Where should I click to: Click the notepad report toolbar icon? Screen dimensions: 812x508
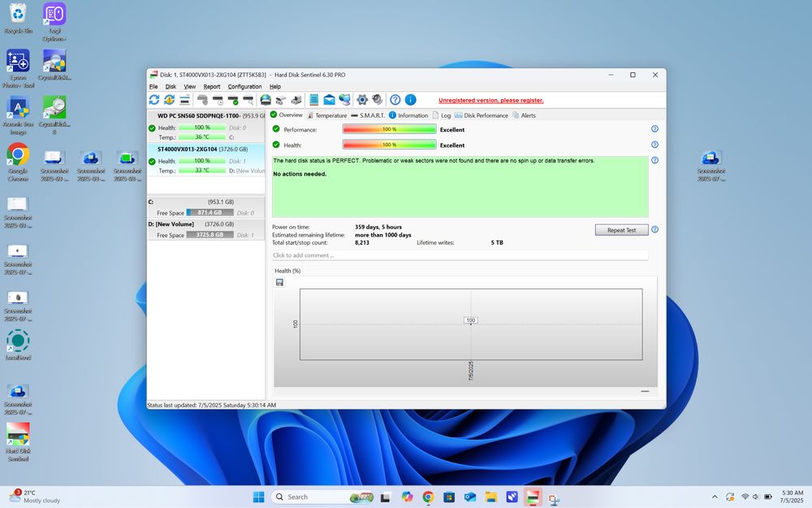313,99
